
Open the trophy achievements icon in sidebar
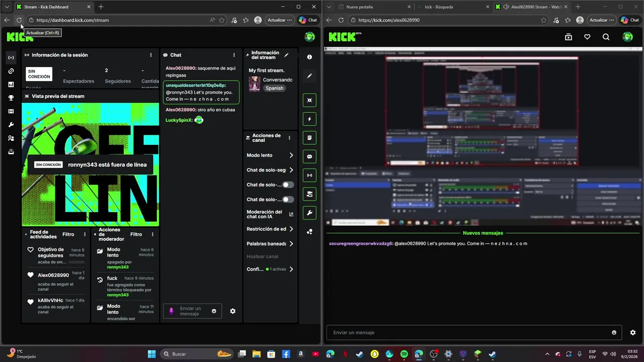[x=11, y=98]
